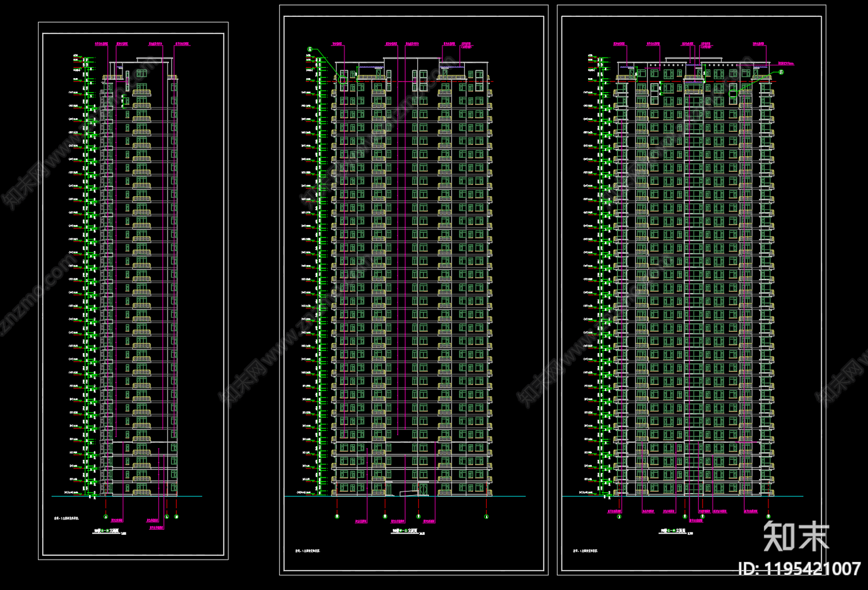Click axis bubble A under the left elevation
Image resolution: width=868 pixels, height=590 pixels.
tap(106, 517)
